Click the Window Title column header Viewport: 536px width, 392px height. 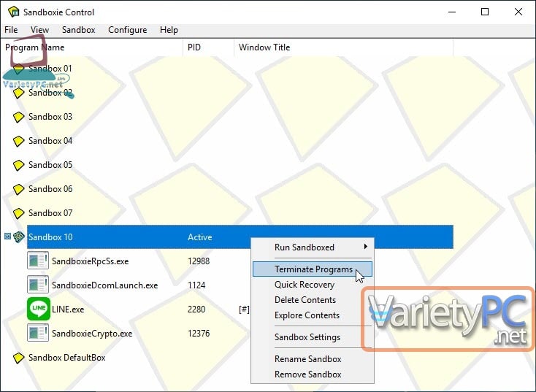pos(343,47)
